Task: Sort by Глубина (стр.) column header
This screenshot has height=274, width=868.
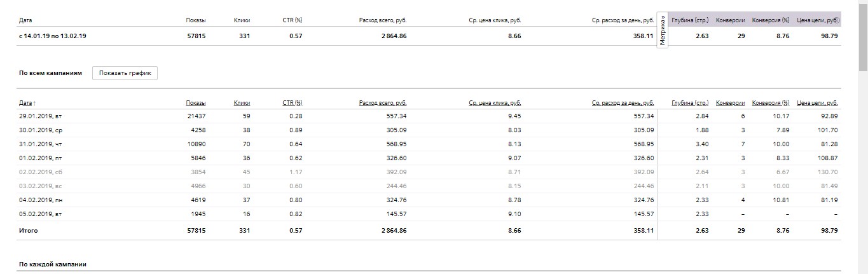Action: click(690, 103)
